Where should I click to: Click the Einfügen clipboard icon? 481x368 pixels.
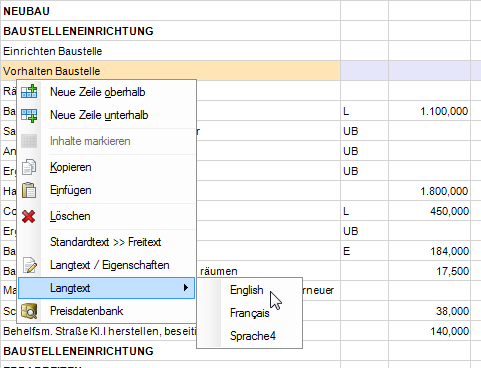coord(29,190)
